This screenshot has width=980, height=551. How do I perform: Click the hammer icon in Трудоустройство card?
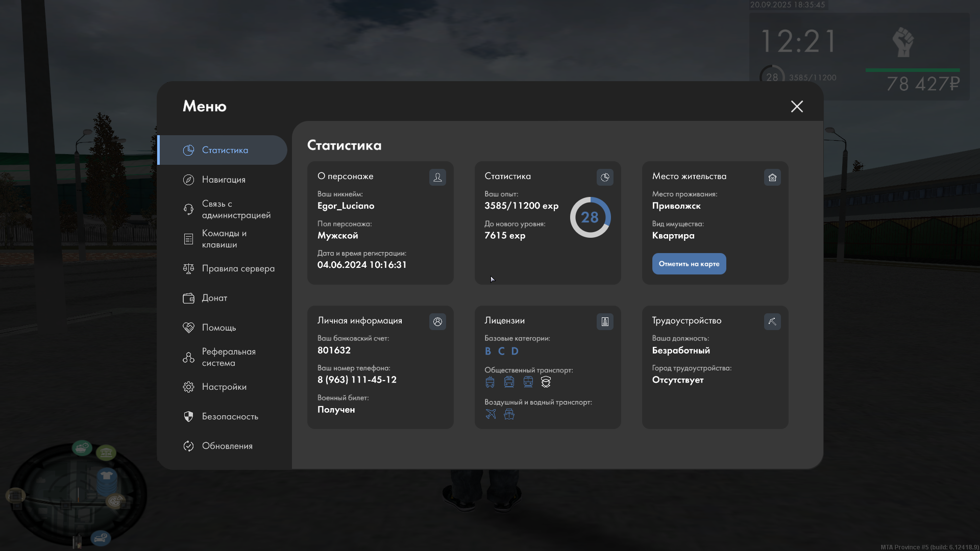(x=772, y=321)
